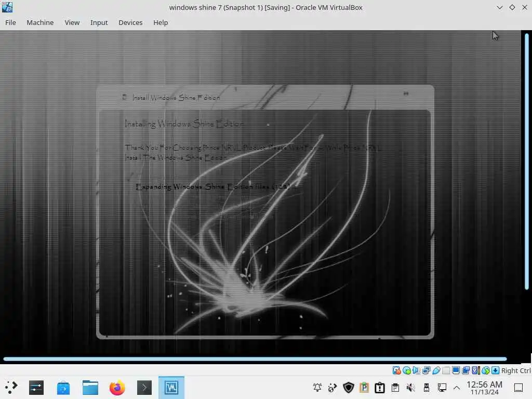Close the Install Windows Shine Edition dialog
Image resolution: width=532 pixels, height=399 pixels.
[x=406, y=94]
